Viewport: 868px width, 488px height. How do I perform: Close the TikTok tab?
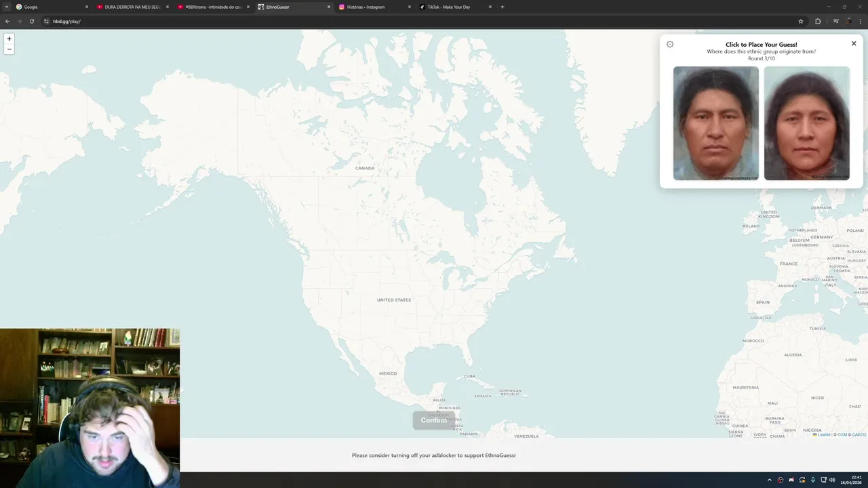(x=490, y=7)
